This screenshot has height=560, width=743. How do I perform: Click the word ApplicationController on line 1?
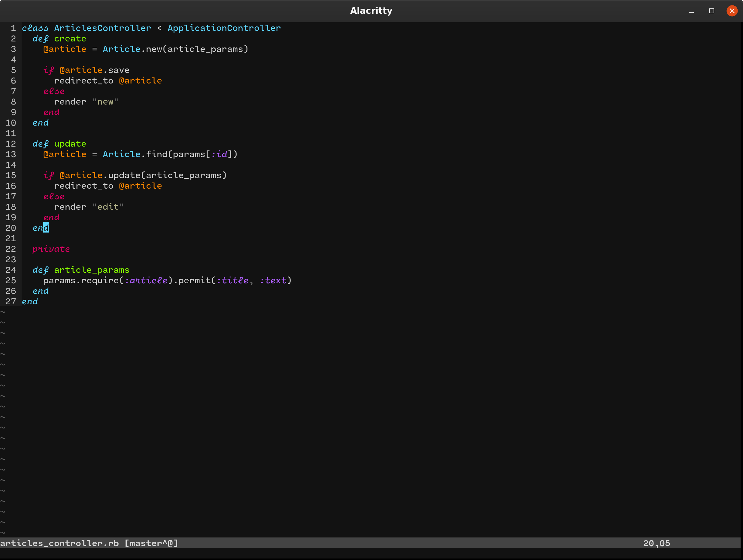(224, 28)
